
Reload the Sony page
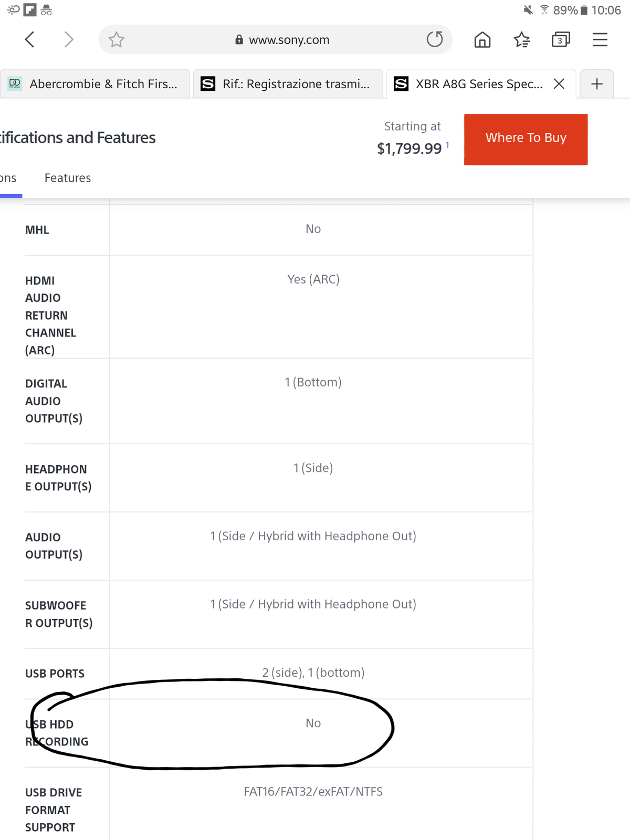point(434,39)
